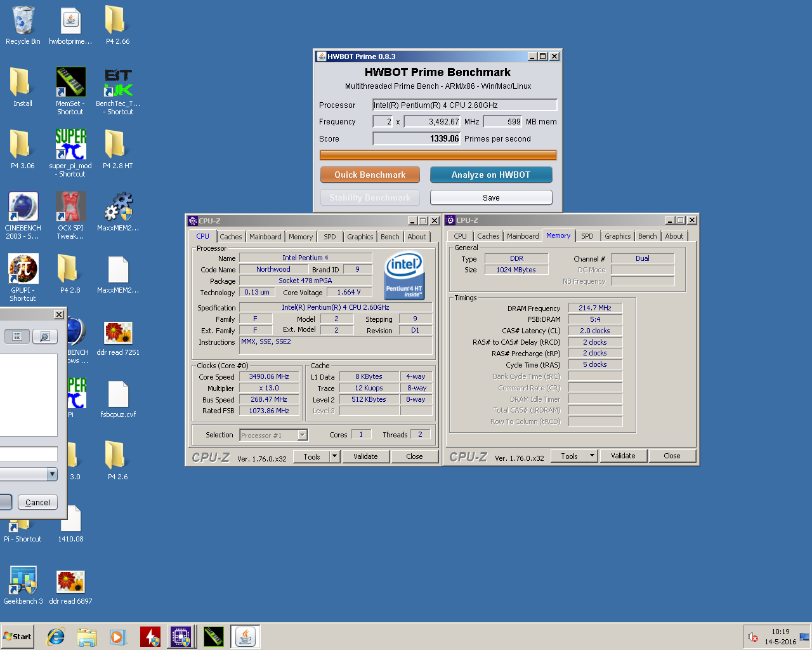This screenshot has height=650, width=812.
Task: Run the Quick Benchmark
Action: point(370,175)
